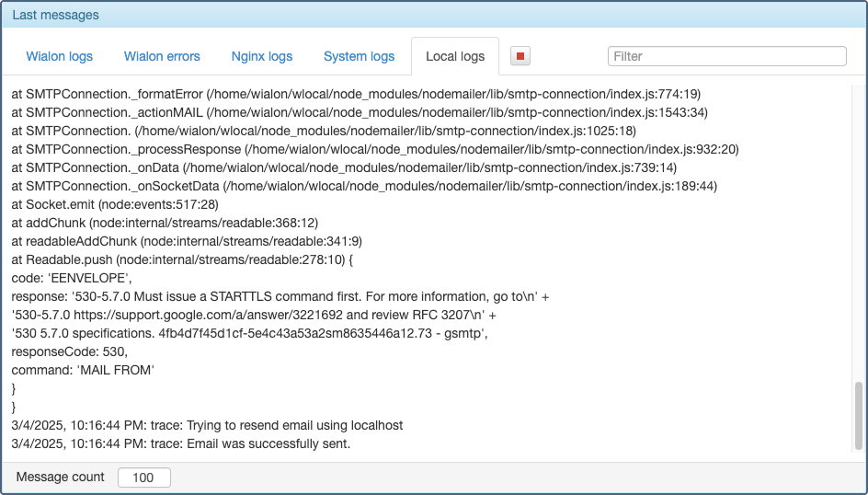Switch to the Wialon errors tab
This screenshot has width=868, height=495.
click(x=162, y=56)
